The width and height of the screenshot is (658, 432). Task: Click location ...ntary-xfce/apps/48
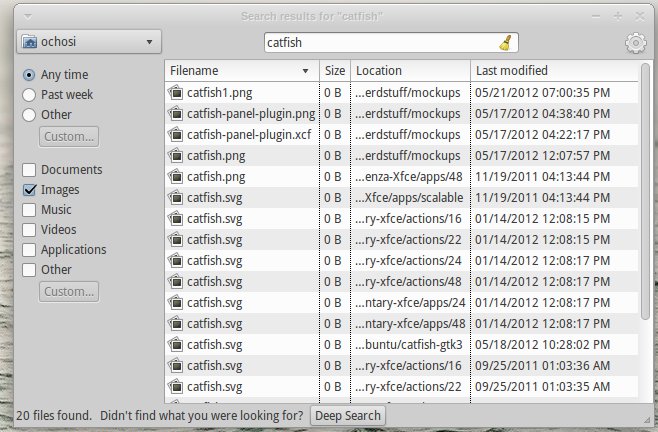tap(410, 324)
